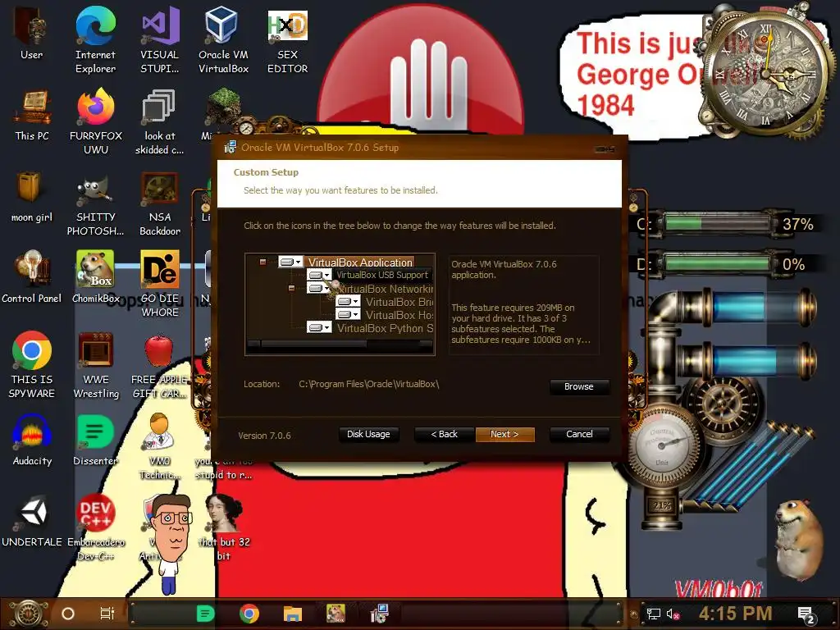This screenshot has width=840, height=630.
Task: Open the User desktop icon
Action: point(32,34)
